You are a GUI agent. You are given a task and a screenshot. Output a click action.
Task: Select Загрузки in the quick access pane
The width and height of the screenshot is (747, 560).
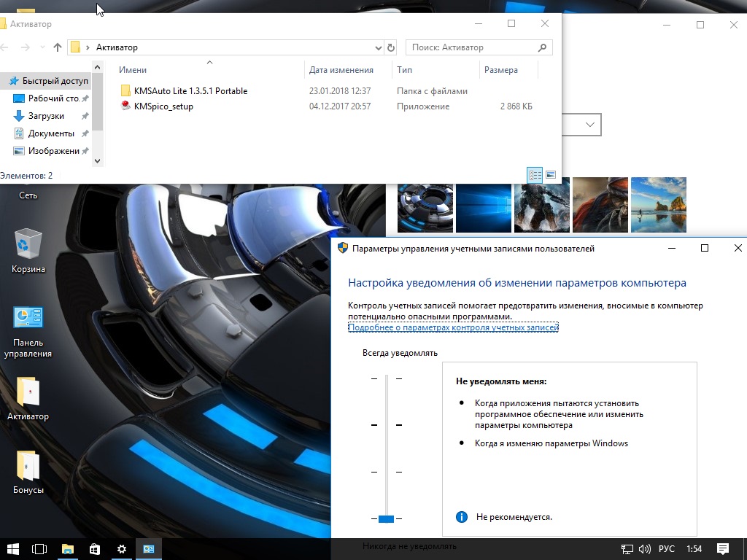pos(46,116)
